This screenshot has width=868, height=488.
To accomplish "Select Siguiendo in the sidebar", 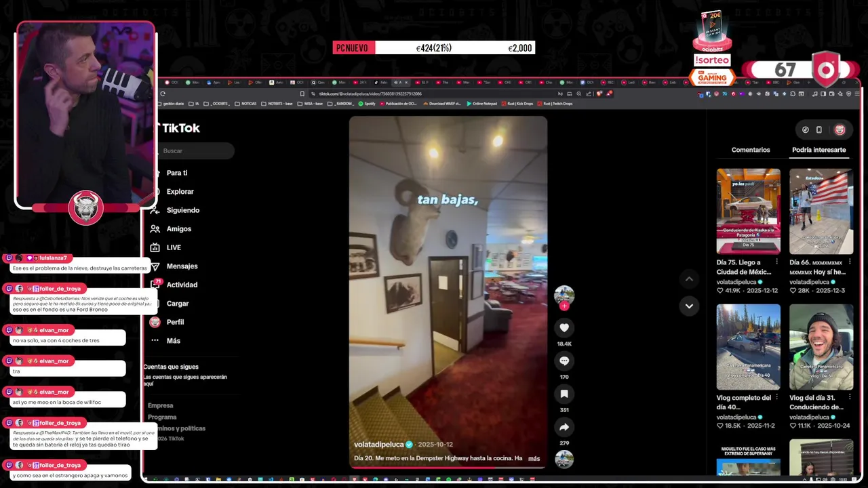I will coord(183,210).
